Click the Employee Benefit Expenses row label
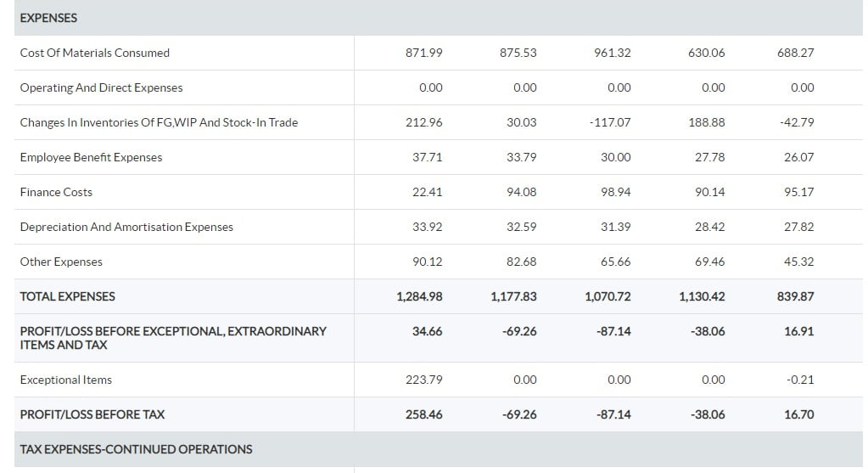 tap(91, 157)
